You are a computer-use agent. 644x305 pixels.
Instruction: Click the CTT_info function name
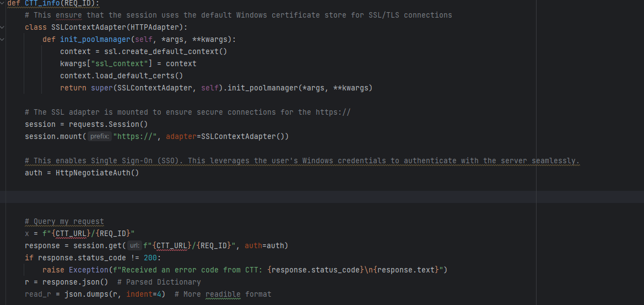point(43,3)
